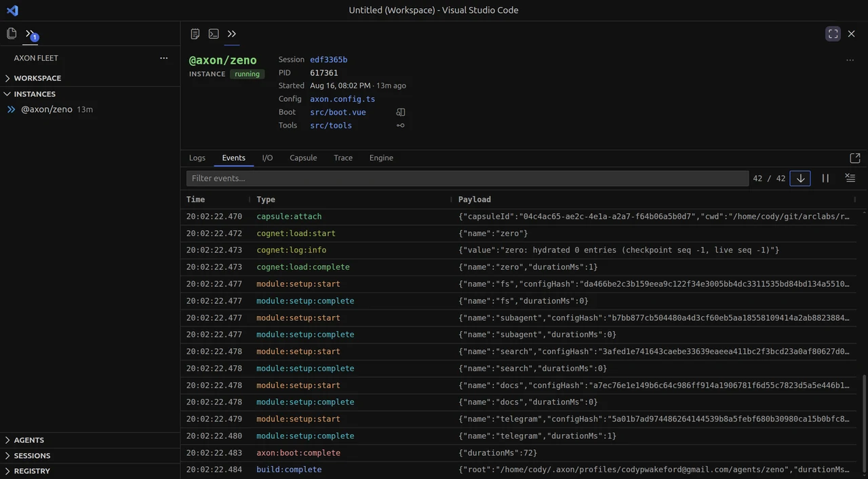
Task: Click the link icon next to src/tools
Action: (401, 125)
